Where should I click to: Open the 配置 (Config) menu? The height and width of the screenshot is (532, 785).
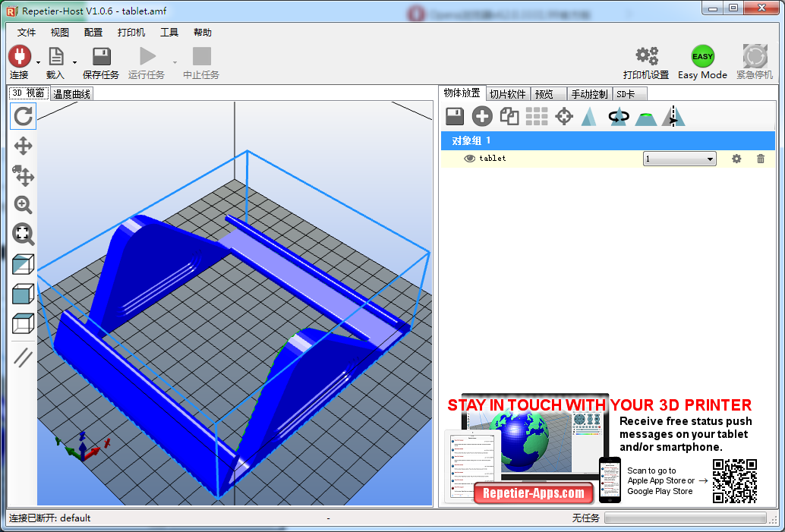click(93, 33)
